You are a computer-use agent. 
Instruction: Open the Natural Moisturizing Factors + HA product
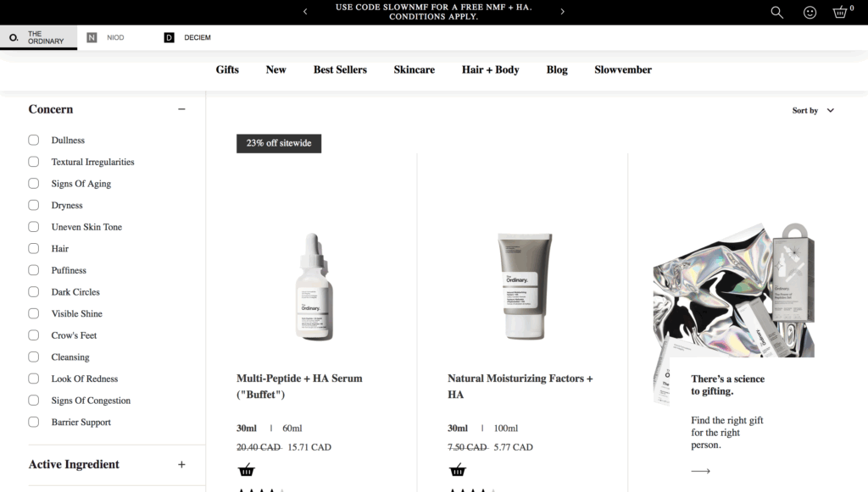(x=520, y=386)
